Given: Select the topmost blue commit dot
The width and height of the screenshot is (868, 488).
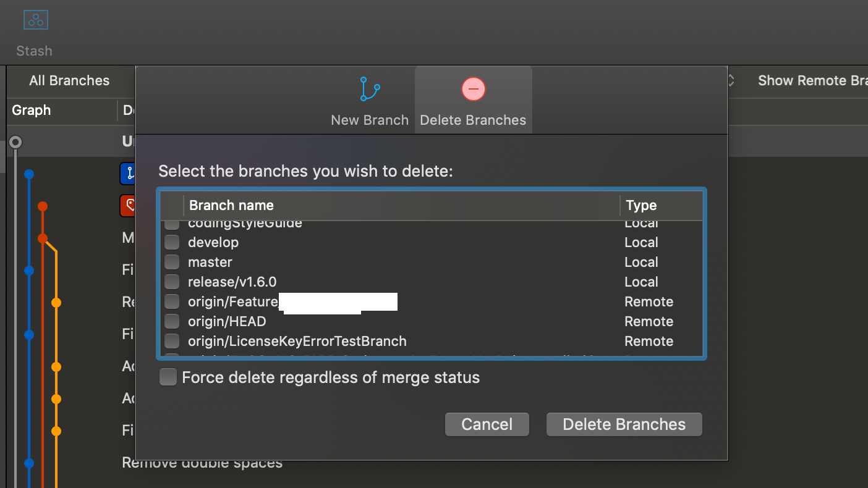Looking at the screenshot, I should (28, 174).
